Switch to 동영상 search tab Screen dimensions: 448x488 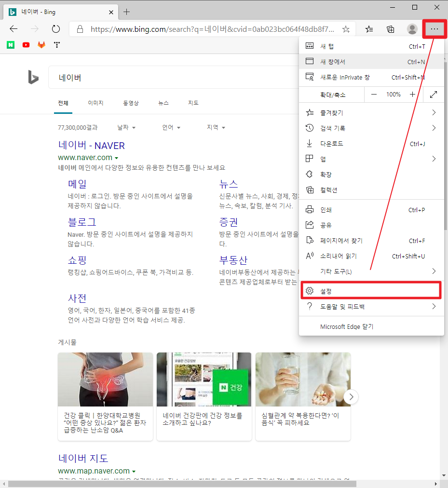(131, 103)
